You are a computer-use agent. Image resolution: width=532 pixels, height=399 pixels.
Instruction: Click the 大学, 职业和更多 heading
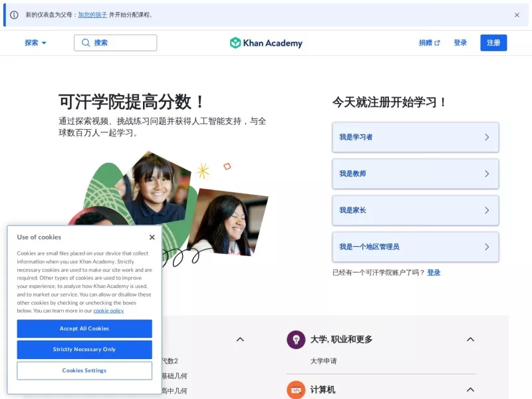tap(341, 339)
